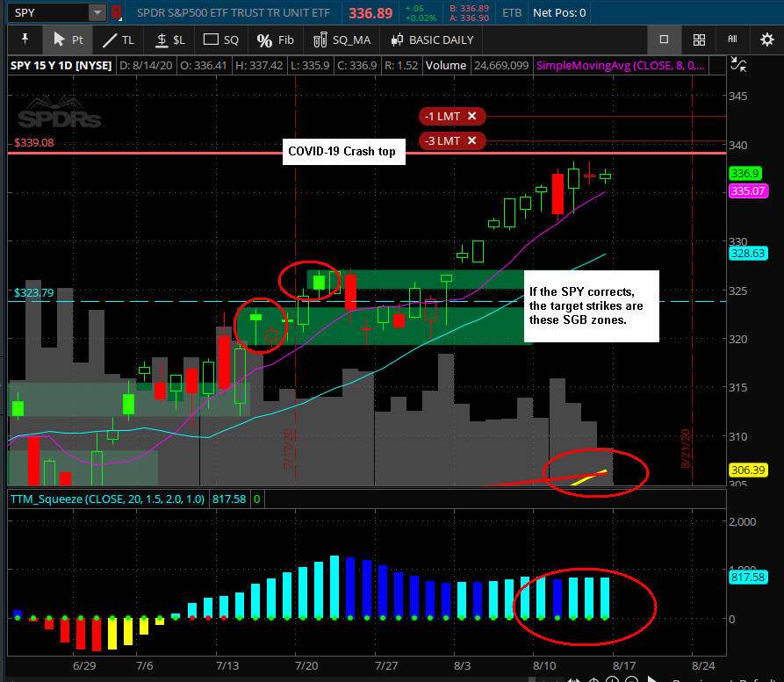
Task: Select the COVID-19 Crash top annotation
Action: click(x=343, y=152)
